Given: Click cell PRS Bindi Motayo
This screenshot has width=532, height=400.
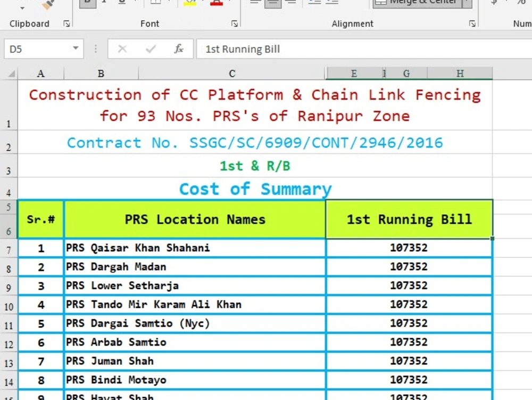Looking at the screenshot, I should [195, 380].
